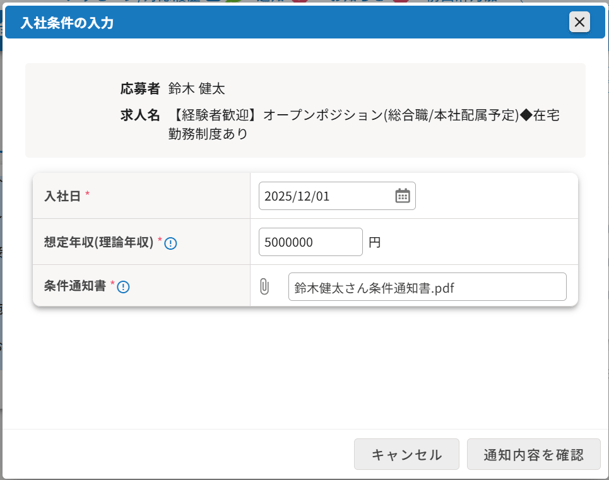Show info tooltip for 条件通知書
The width and height of the screenshot is (609, 480).
tap(123, 287)
